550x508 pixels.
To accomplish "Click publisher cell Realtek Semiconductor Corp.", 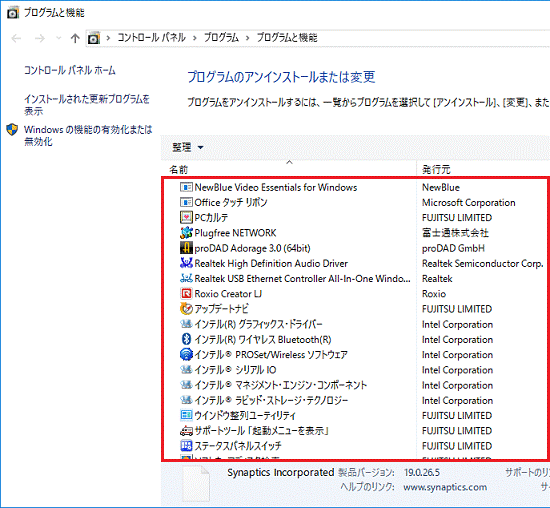I will (x=483, y=263).
